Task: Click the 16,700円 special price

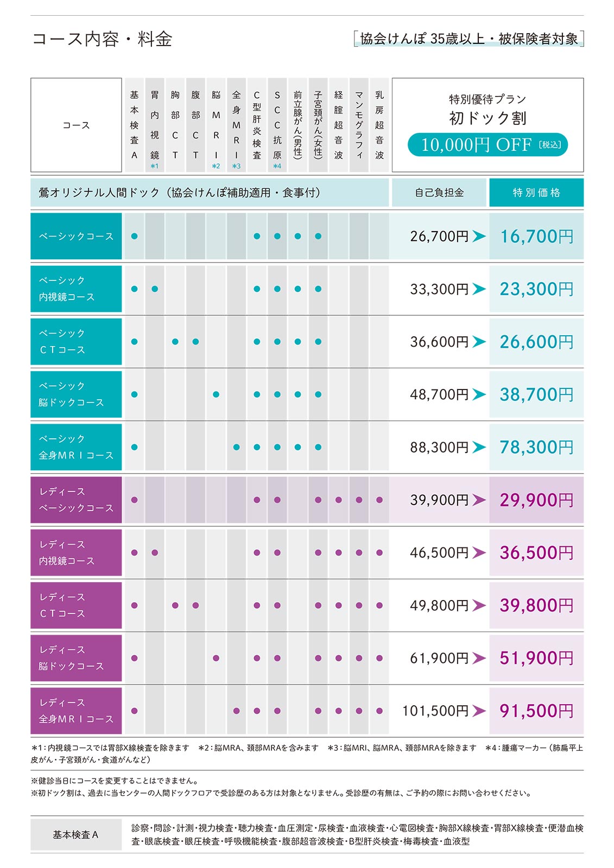Action: click(536, 236)
